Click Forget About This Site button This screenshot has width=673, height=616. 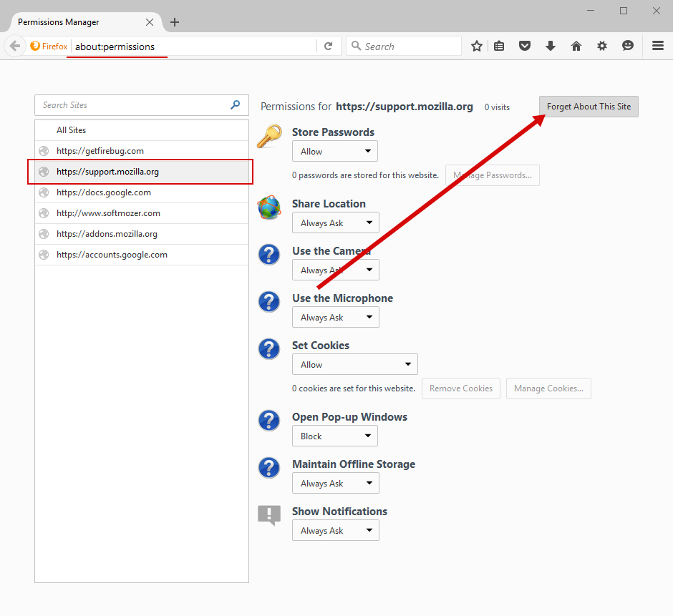pos(589,107)
